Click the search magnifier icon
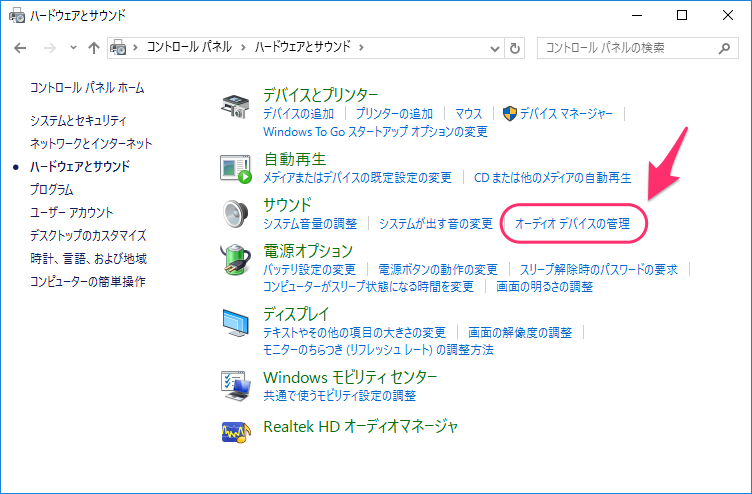This screenshot has width=752, height=494. click(x=725, y=48)
